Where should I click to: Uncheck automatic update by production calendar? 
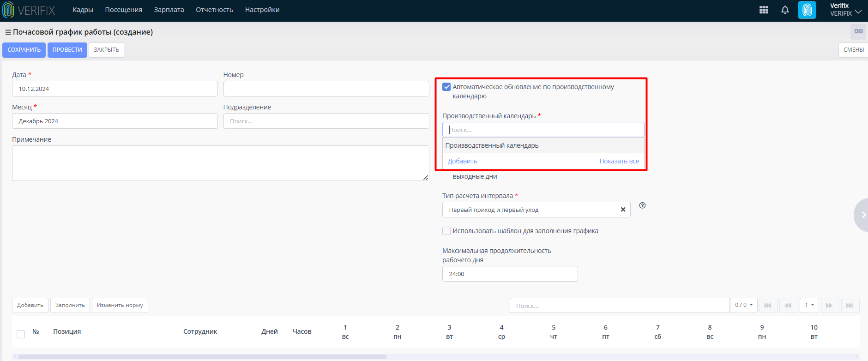446,87
